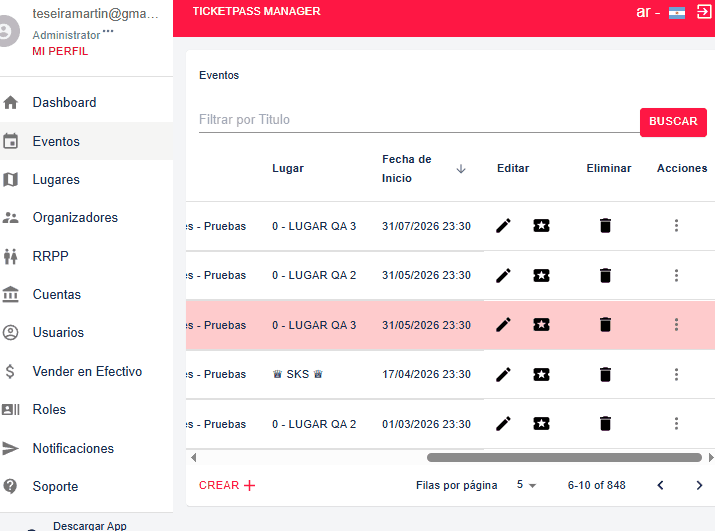Viewport: 715px width, 531px height.
Task: Open rows per page dropdown
Action: [526, 485]
